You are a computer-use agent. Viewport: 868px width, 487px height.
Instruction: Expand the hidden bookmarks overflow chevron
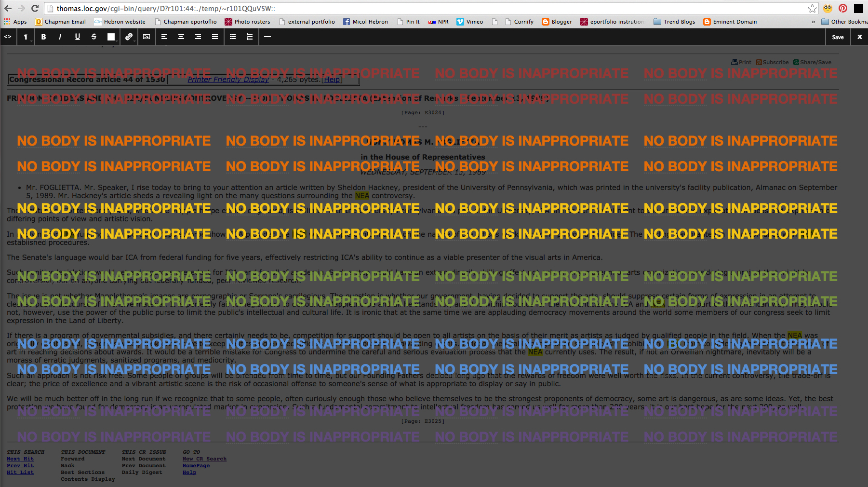814,22
